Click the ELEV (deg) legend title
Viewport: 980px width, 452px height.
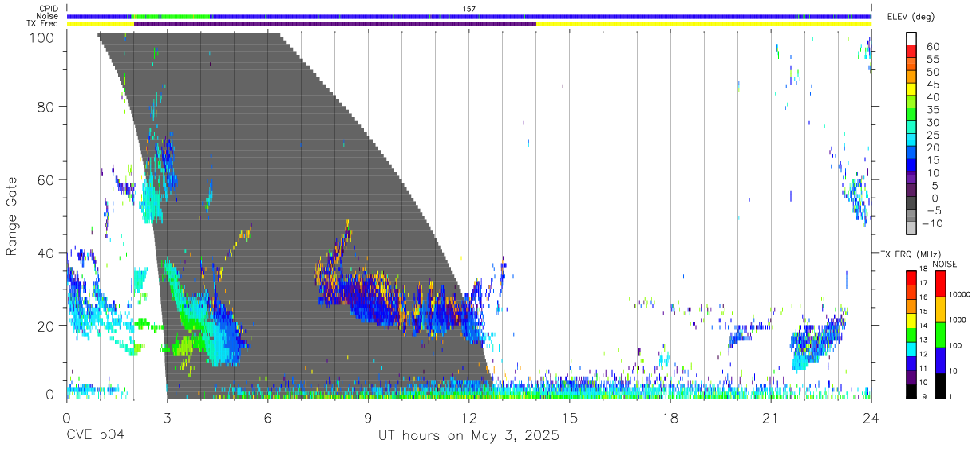coord(911,17)
